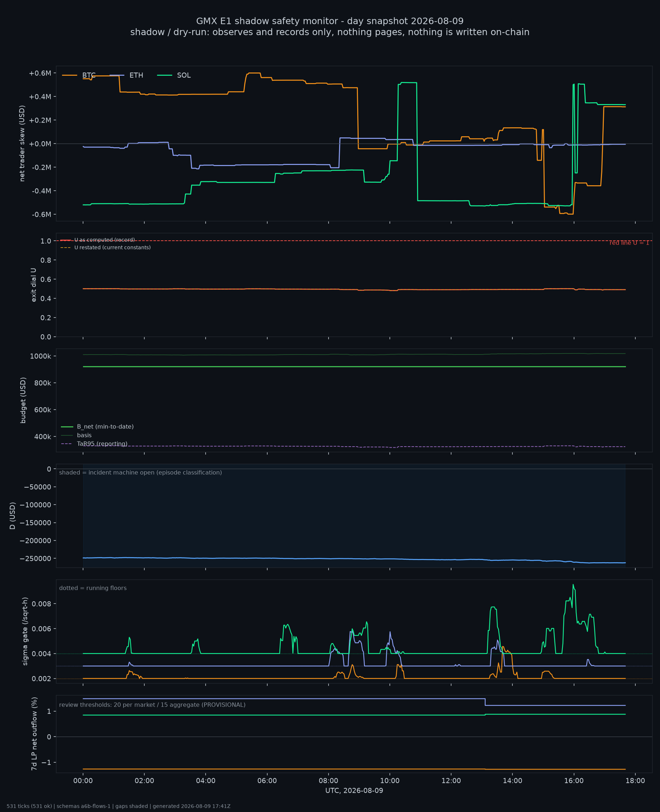The width and height of the screenshot is (660, 812).
Task: Click the 'exit dial U' axis label
Action: point(33,285)
